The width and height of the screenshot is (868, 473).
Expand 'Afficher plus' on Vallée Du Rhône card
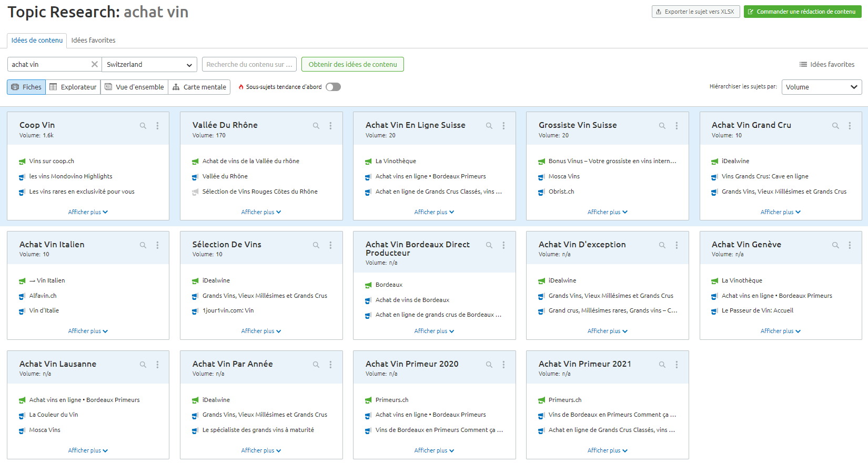(x=261, y=212)
